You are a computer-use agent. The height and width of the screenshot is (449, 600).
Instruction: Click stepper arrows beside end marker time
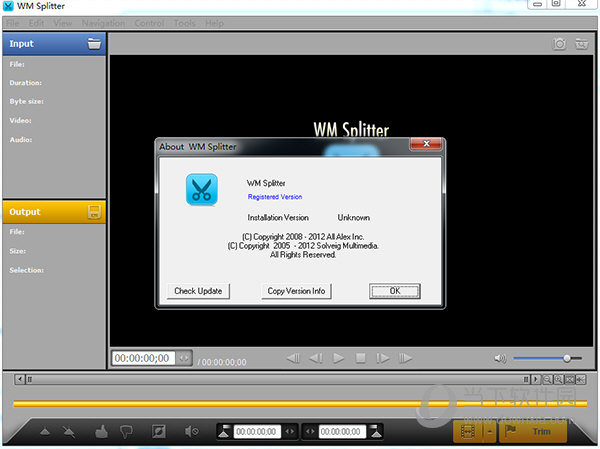pos(310,431)
